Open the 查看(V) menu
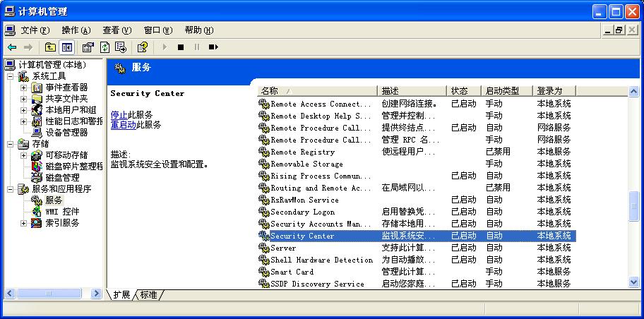Image resolution: width=644 pixels, height=319 pixels. [117, 30]
